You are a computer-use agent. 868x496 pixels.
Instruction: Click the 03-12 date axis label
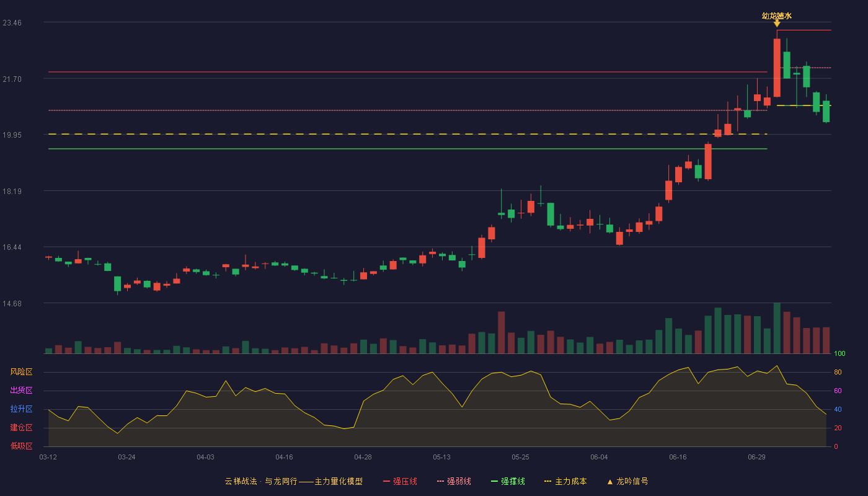click(x=48, y=457)
